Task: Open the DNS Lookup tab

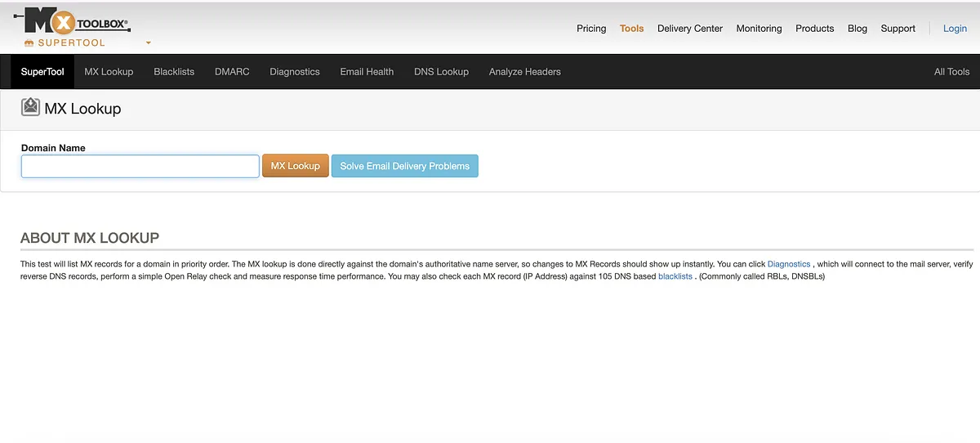Action: tap(441, 72)
